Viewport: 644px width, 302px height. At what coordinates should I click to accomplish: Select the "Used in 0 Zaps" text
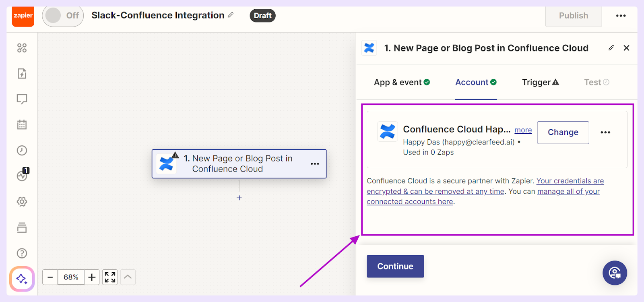(x=428, y=152)
